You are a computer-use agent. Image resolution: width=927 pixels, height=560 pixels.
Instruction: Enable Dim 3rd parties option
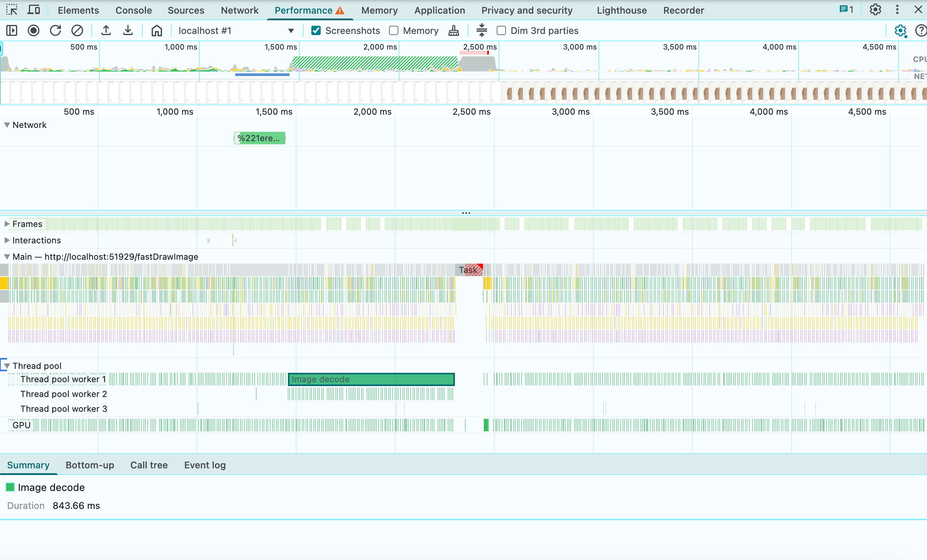point(501,30)
